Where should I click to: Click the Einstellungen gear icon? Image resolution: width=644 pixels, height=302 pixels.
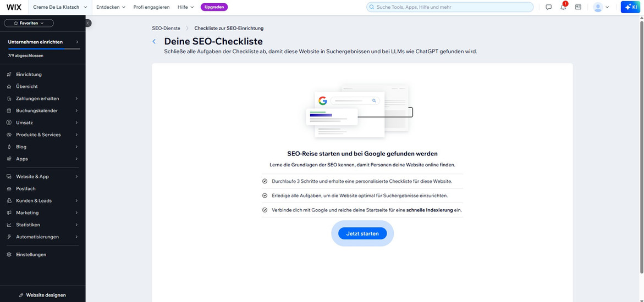tap(9, 255)
